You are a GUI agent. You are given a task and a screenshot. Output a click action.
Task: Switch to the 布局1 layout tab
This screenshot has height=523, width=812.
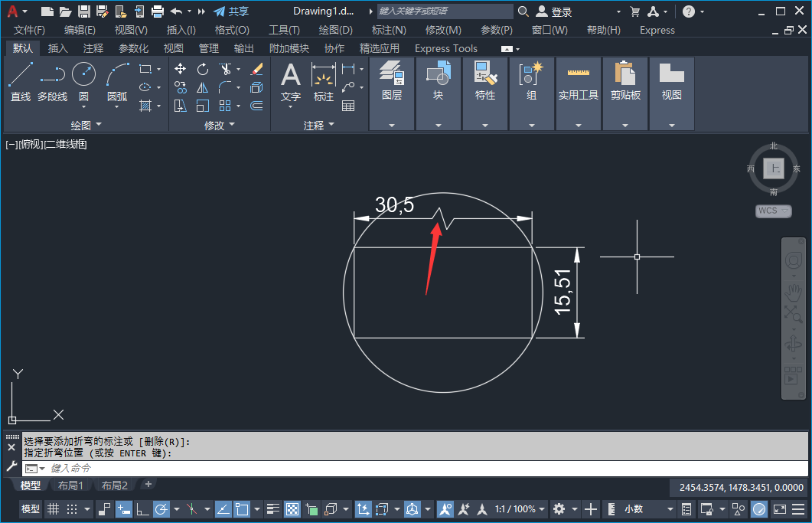[70, 485]
